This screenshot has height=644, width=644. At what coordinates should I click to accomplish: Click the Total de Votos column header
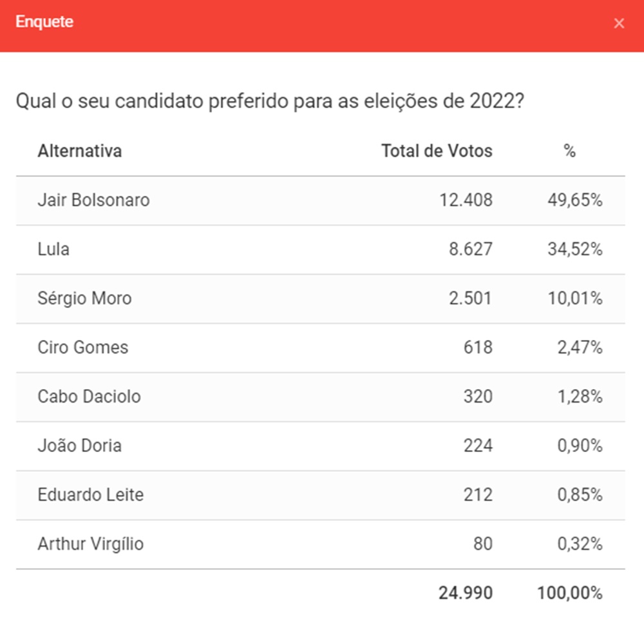[437, 151]
